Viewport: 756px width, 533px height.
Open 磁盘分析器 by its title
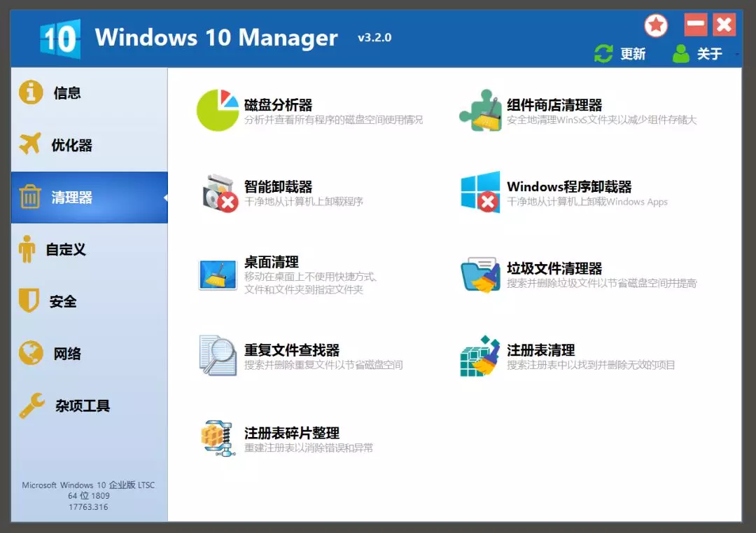pyautogui.click(x=278, y=104)
